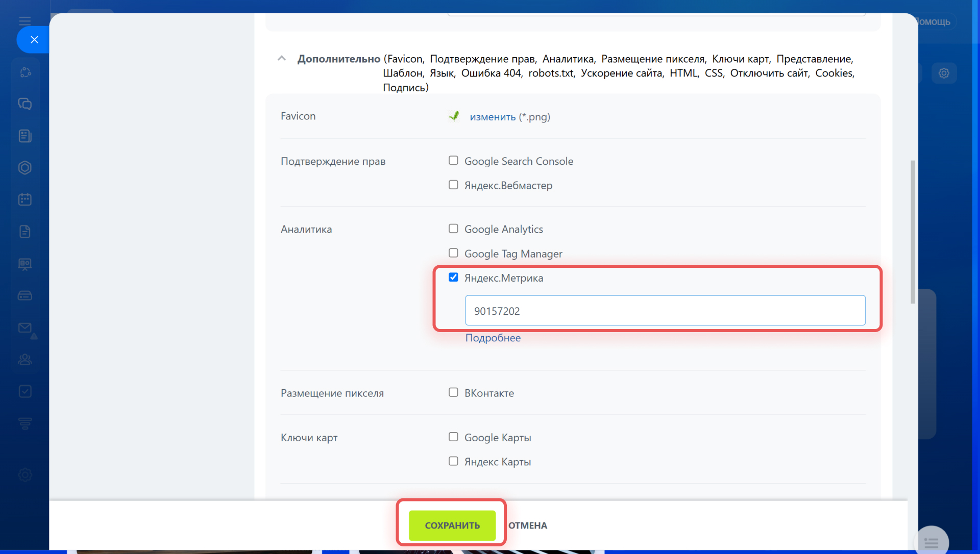Open the mail envelope sidebar icon
Image resolution: width=980 pixels, height=554 pixels.
point(24,328)
